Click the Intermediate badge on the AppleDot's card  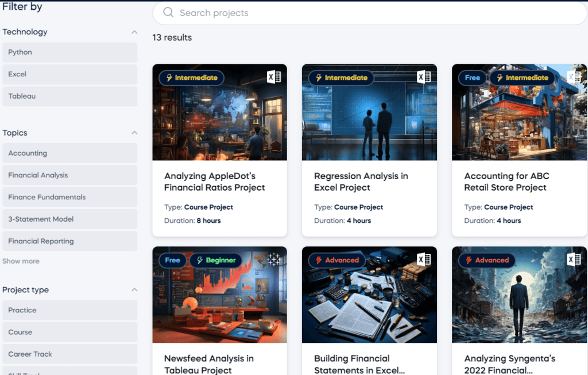point(191,78)
